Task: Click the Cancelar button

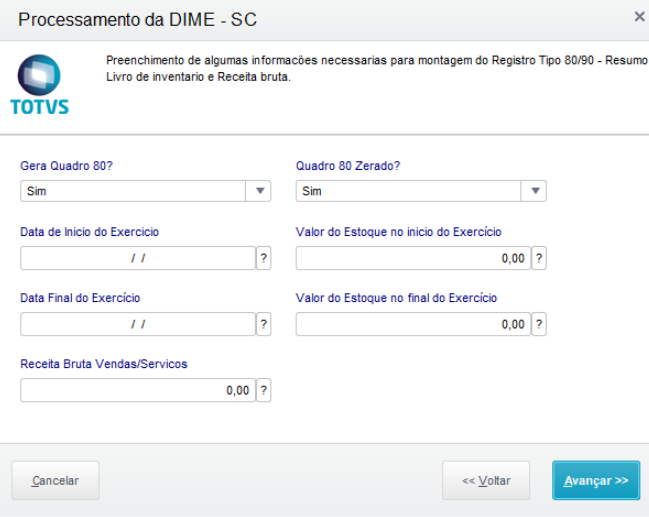Action: [55, 481]
